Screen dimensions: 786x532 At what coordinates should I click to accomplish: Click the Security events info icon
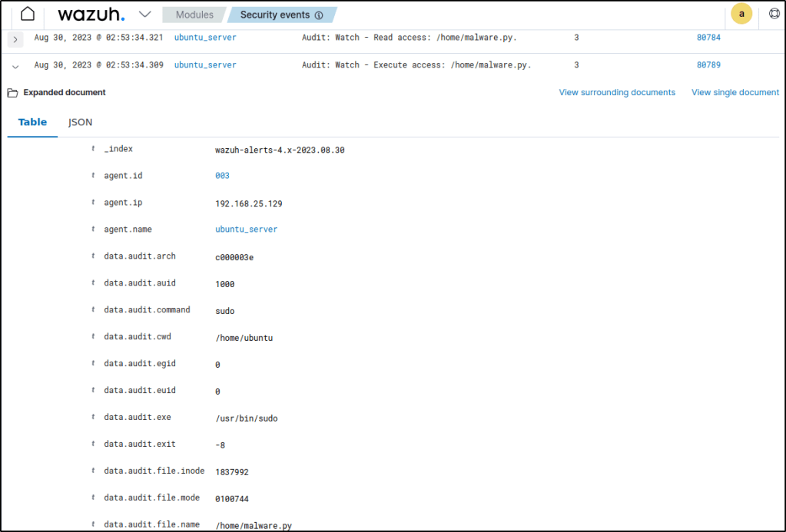click(x=319, y=15)
